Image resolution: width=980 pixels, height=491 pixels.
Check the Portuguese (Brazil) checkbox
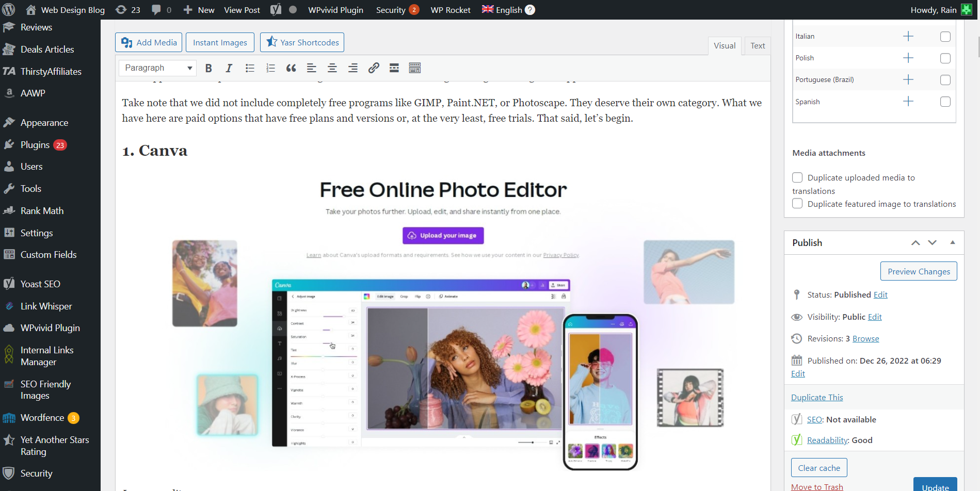pos(945,80)
